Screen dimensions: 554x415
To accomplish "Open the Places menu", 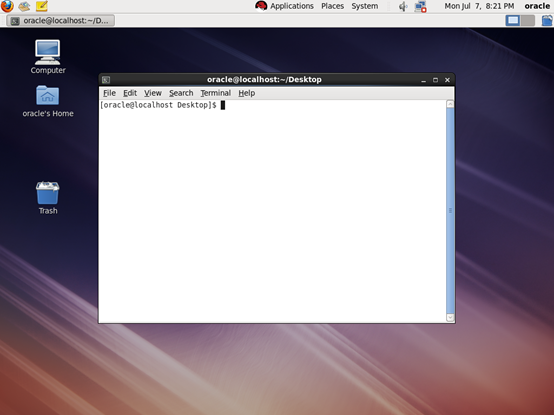I will 332,6.
